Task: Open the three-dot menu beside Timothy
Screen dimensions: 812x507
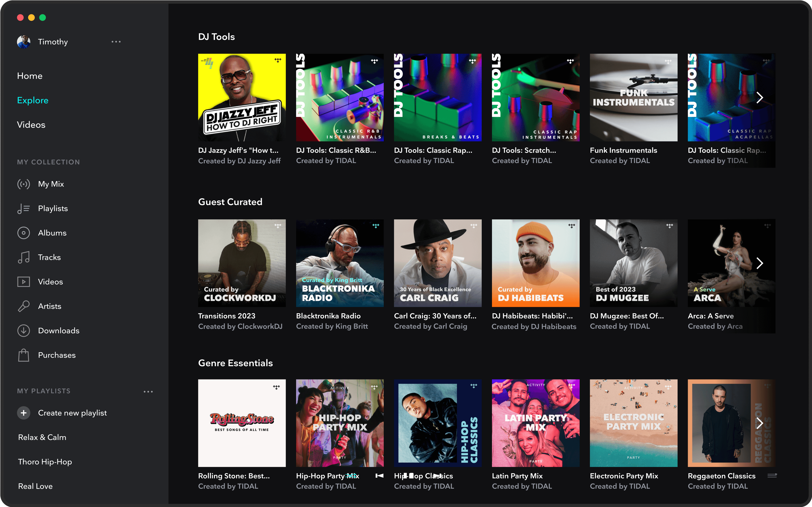Action: [x=116, y=42]
